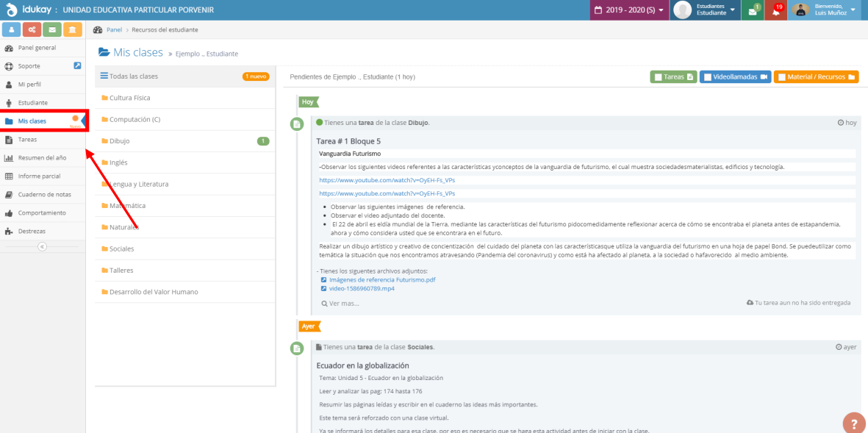Enable the Material / Recursos filter checkbox

pos(782,77)
